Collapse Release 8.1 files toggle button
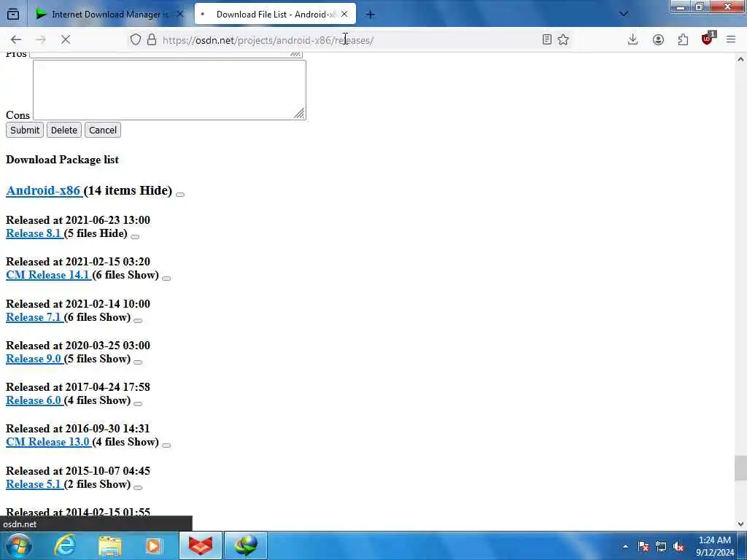The image size is (747, 560). [135, 237]
